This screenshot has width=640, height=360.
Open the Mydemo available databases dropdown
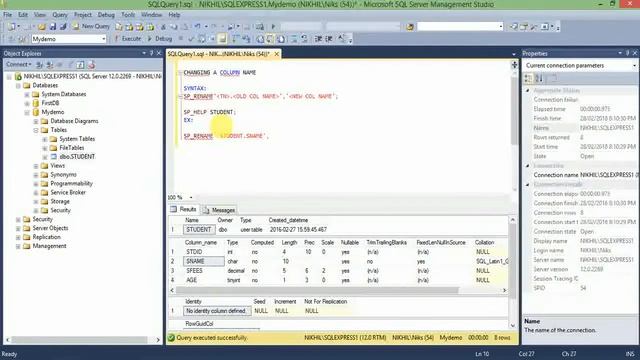tap(104, 39)
